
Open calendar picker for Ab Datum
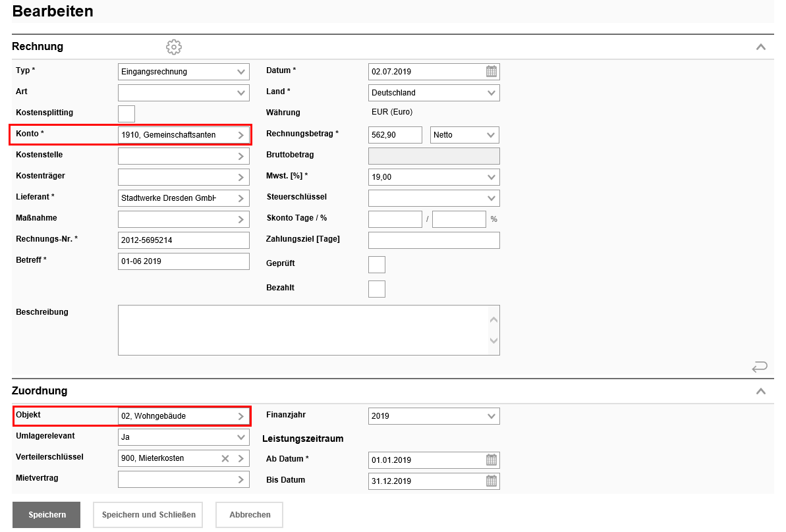coord(491,460)
